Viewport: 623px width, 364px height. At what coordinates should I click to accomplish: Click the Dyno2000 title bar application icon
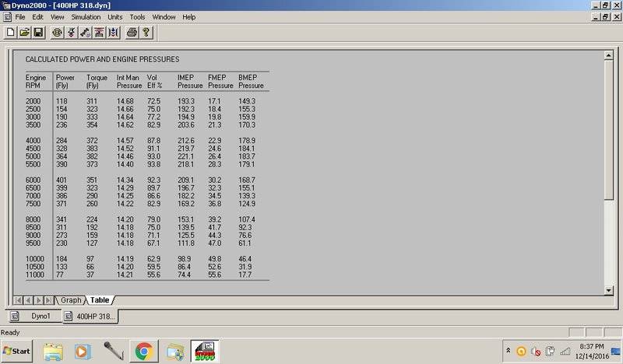coord(5,5)
